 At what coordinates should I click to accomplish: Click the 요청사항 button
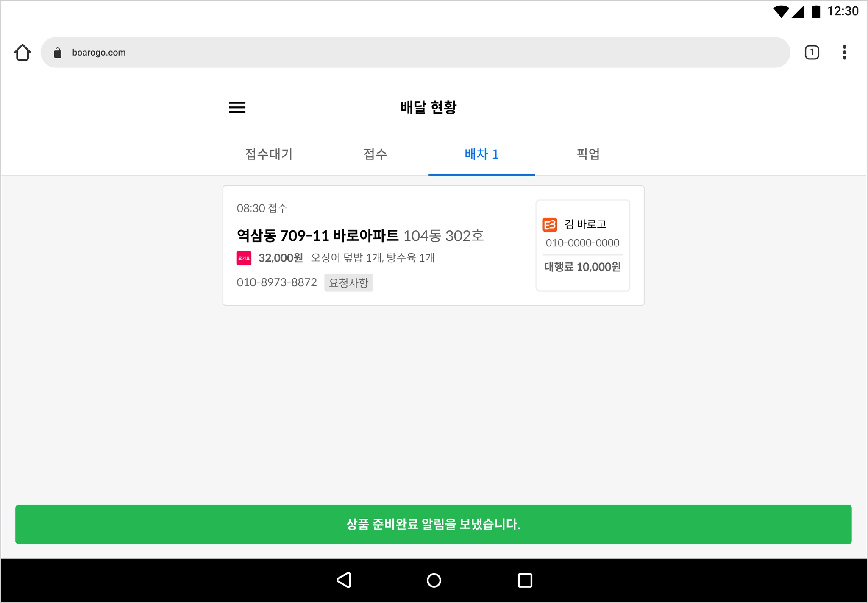coord(348,282)
